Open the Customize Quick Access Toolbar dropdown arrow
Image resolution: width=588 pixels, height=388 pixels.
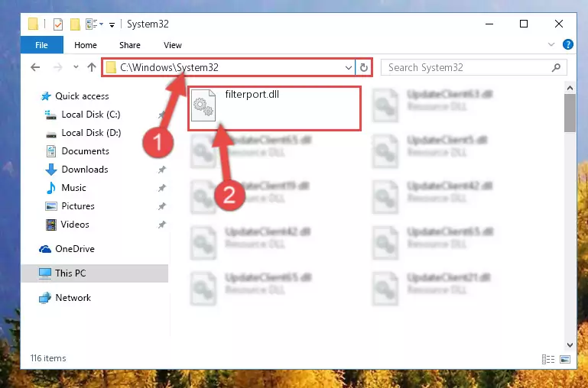pos(112,24)
